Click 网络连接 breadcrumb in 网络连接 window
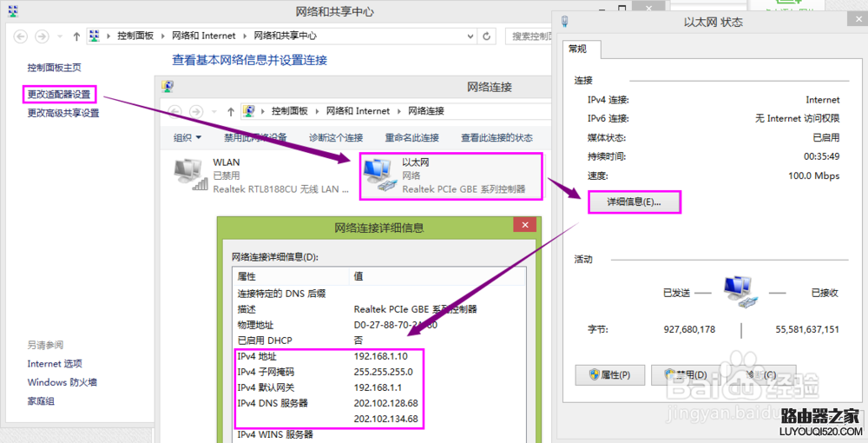 coord(425,111)
